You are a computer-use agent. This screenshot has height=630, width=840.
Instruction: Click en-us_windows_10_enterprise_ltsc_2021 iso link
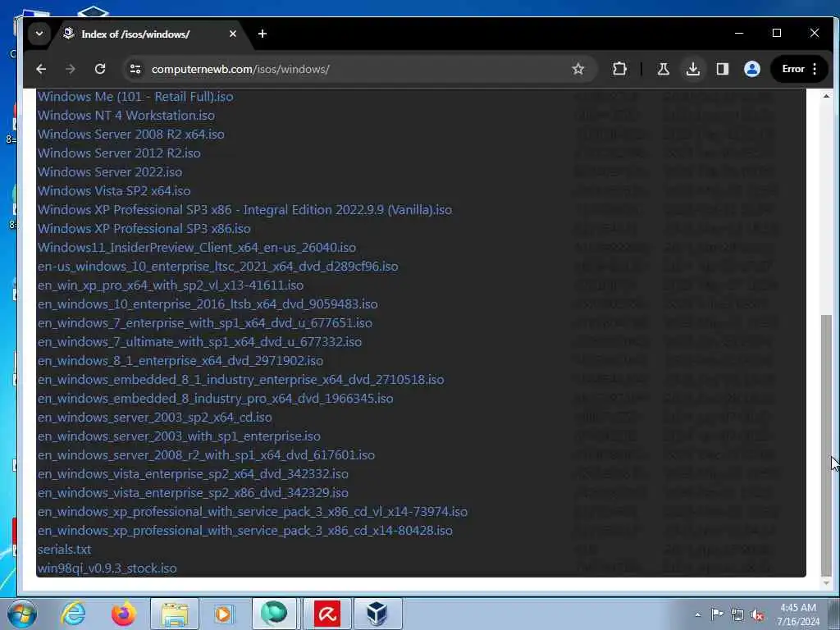[217, 267]
